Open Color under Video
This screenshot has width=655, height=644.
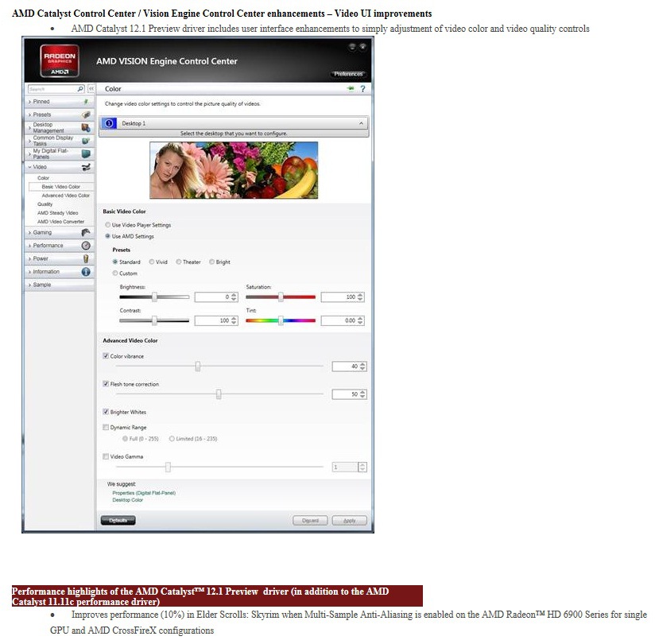coord(44,178)
